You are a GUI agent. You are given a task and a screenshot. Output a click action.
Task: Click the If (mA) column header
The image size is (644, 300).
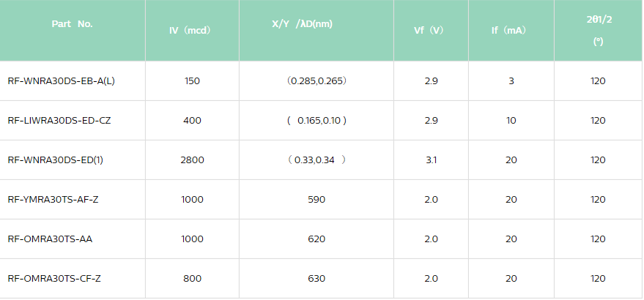point(509,31)
